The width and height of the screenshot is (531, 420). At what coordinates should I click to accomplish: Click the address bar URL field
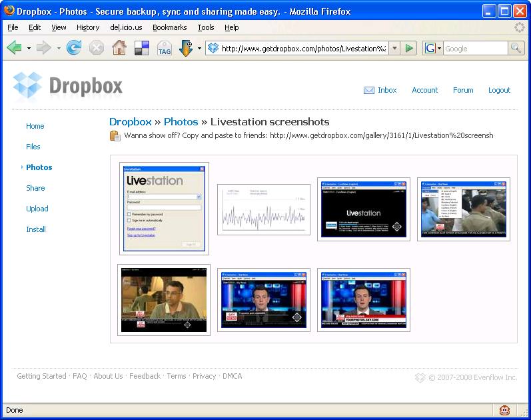click(303, 49)
